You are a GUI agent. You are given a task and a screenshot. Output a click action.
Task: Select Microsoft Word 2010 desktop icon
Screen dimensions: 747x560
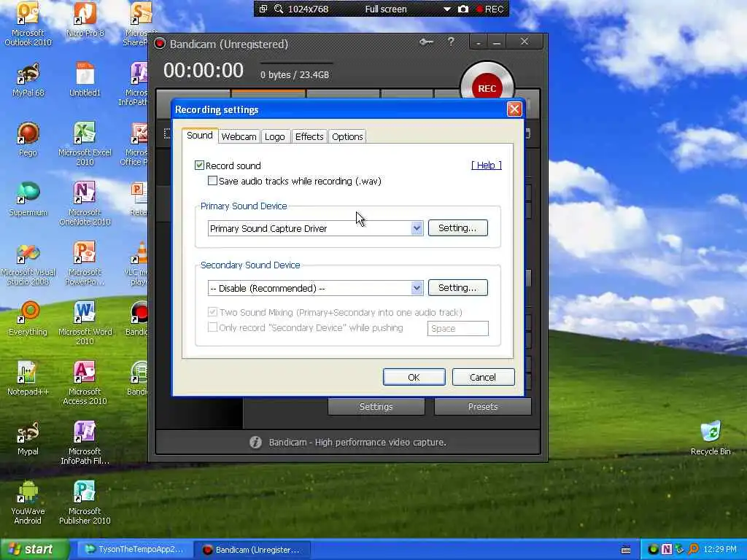click(x=85, y=324)
